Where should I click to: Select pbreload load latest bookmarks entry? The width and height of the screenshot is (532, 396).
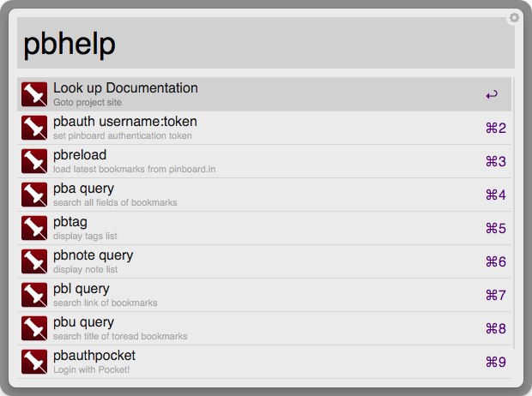pos(264,161)
